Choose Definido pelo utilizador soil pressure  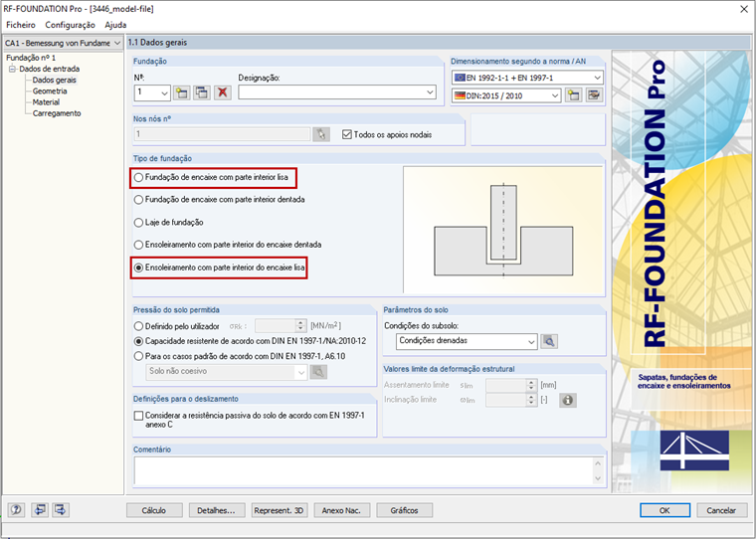tap(138, 326)
